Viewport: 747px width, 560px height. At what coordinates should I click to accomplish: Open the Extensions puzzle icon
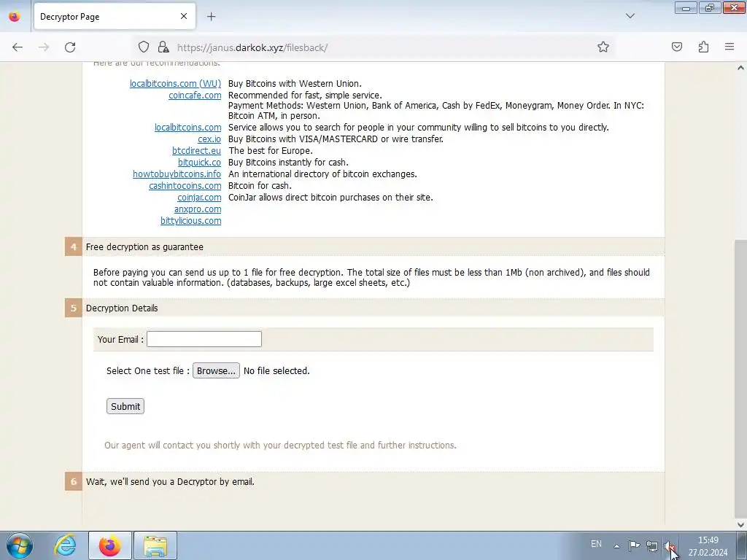coord(704,47)
